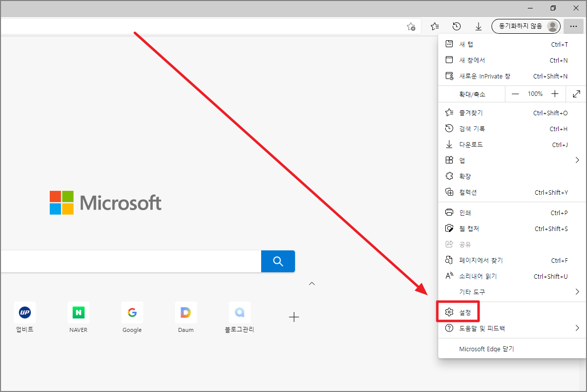The width and height of the screenshot is (587, 392).
Task: Open 확장 extensions menu item
Action: [x=511, y=176]
